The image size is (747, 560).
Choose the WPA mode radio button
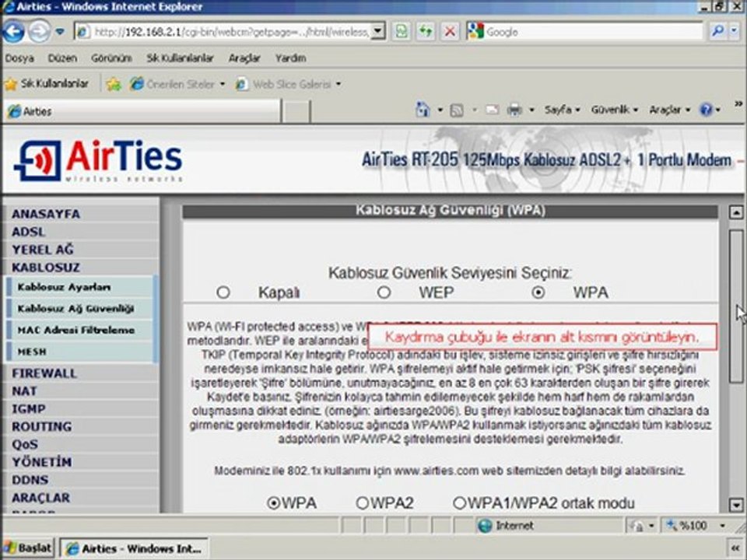coord(273,503)
